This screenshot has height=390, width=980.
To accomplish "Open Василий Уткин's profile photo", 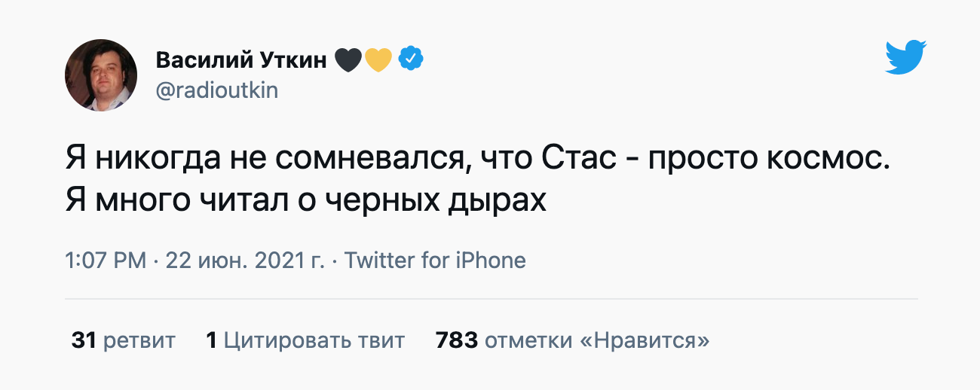I will 101,75.
